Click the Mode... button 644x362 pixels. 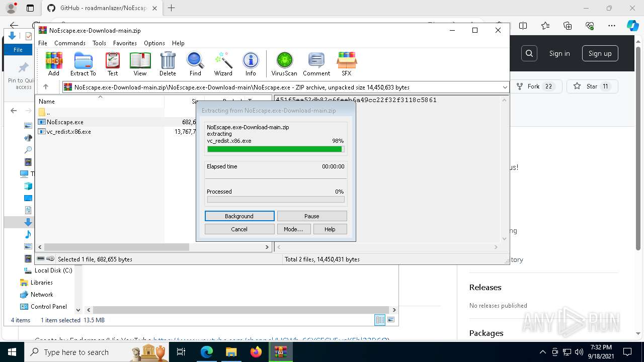click(293, 229)
